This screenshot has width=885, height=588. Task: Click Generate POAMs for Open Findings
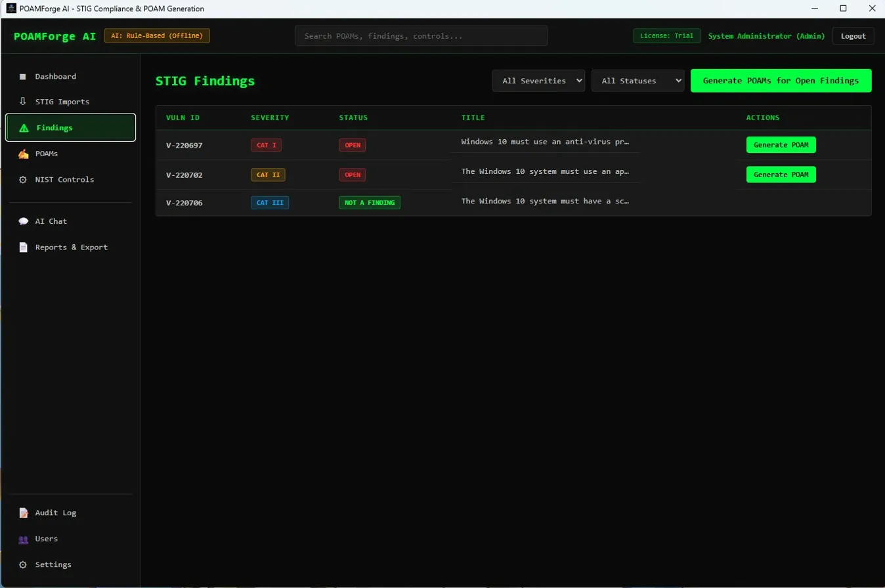781,81
